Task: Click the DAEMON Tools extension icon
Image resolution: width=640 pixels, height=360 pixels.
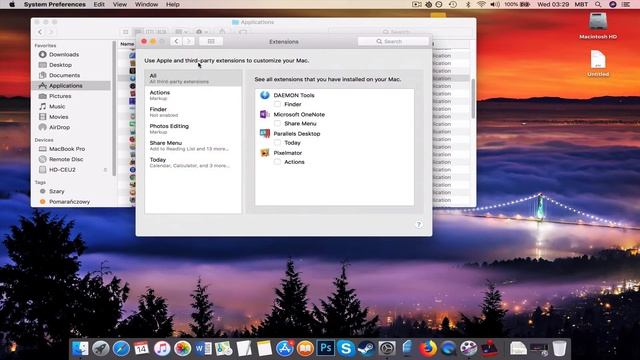Action: (264, 95)
